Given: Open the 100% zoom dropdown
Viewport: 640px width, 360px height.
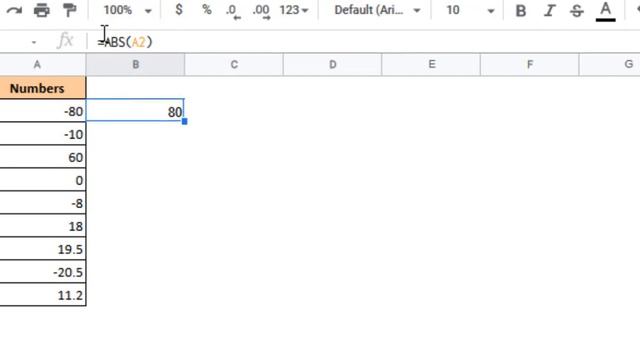Looking at the screenshot, I should [127, 10].
